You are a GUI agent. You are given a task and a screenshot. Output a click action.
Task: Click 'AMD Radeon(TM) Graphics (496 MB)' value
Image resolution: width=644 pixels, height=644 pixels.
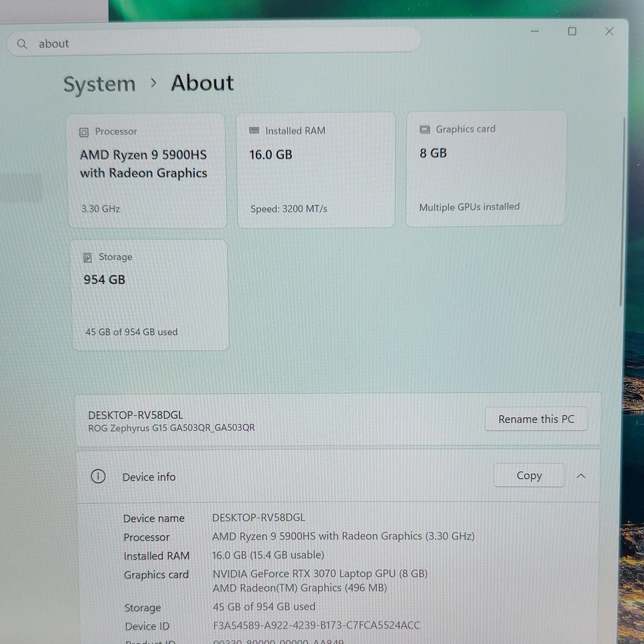tap(300, 588)
